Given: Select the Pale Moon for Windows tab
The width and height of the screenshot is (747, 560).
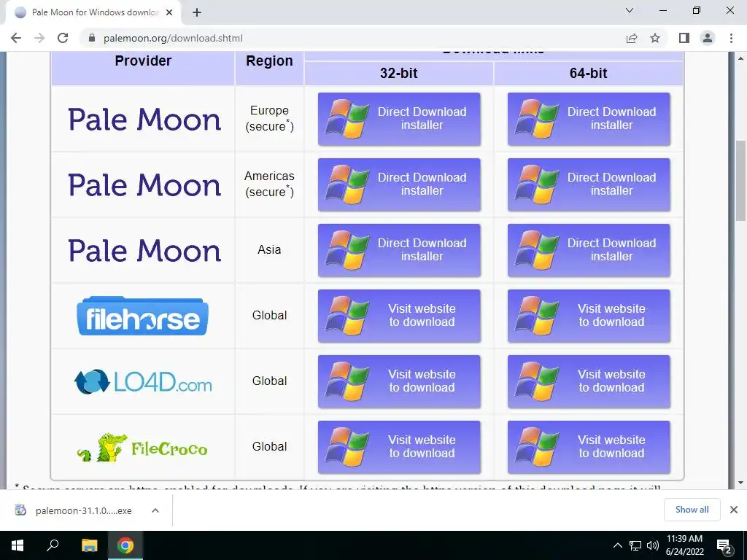Looking at the screenshot, I should [93, 12].
